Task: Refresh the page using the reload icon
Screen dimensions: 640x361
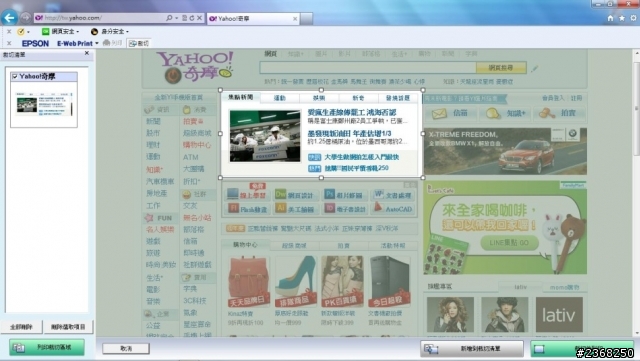Action: click(191, 18)
